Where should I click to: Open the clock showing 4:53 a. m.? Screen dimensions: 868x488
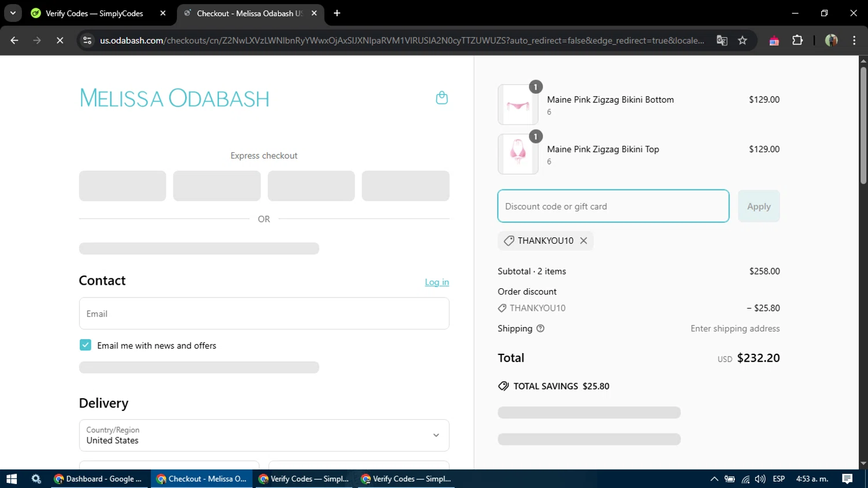pos(812,479)
